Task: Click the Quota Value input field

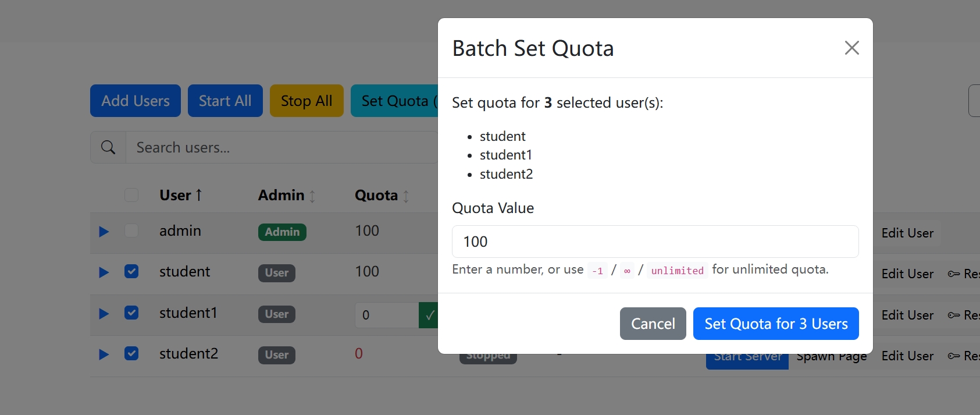Action: 655,242
